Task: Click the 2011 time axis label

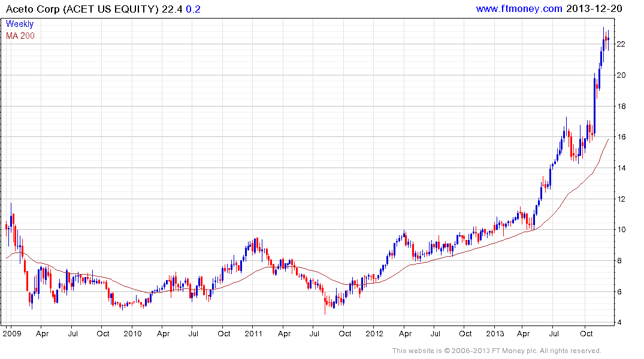Action: pyautogui.click(x=253, y=333)
